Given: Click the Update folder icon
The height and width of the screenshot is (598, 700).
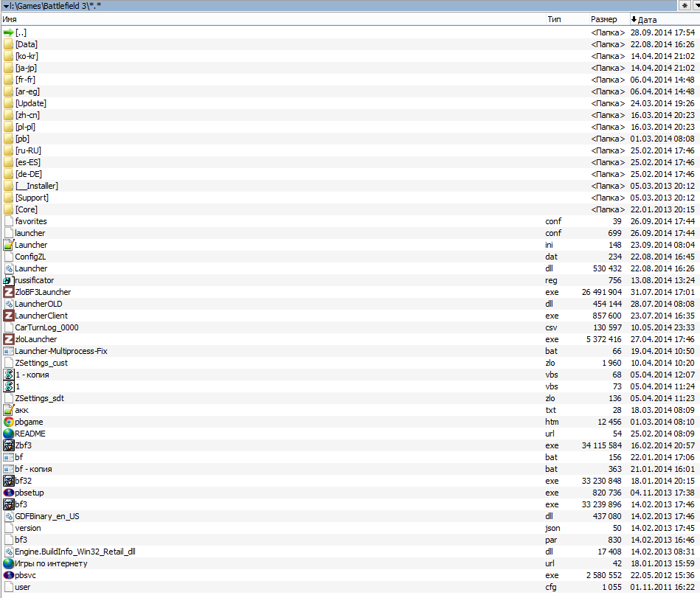Looking at the screenshot, I should [8, 103].
